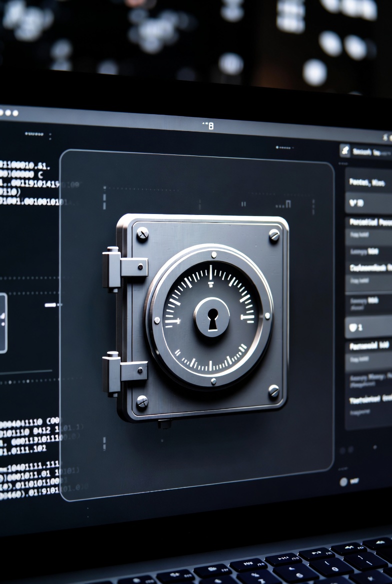Click the small white bar left of the safe
Screen dimensions: 392x584
tap(50, 304)
